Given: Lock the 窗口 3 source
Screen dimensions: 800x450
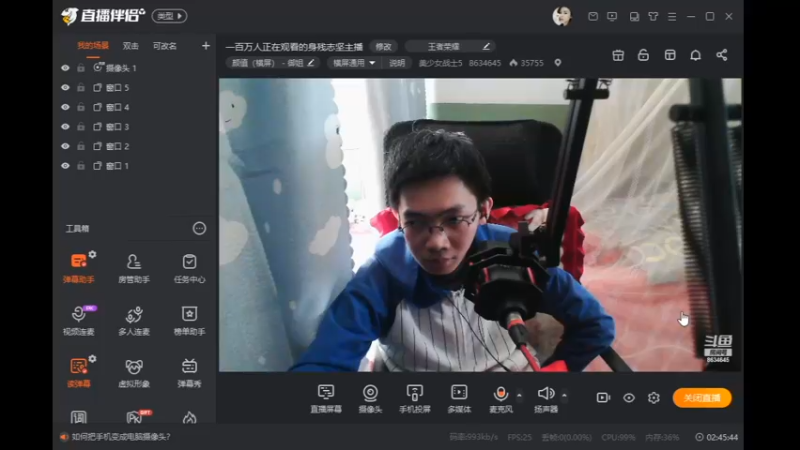Looking at the screenshot, I should (81, 127).
